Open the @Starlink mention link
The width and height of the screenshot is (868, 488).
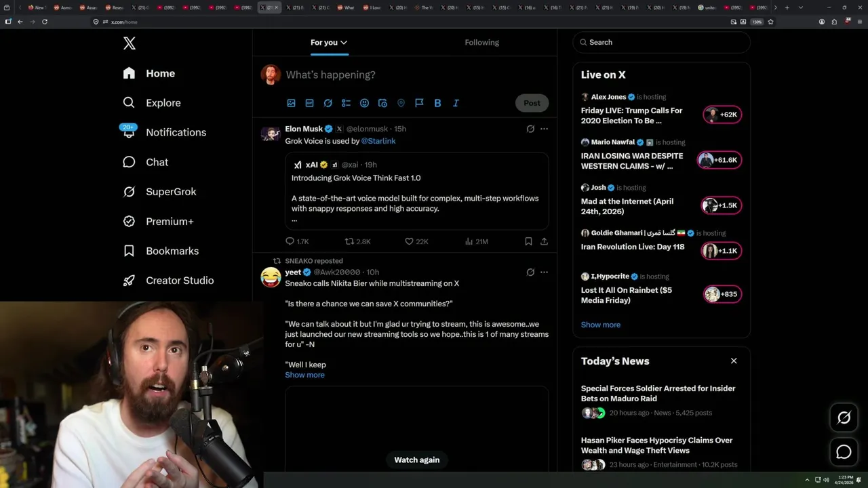click(x=378, y=141)
